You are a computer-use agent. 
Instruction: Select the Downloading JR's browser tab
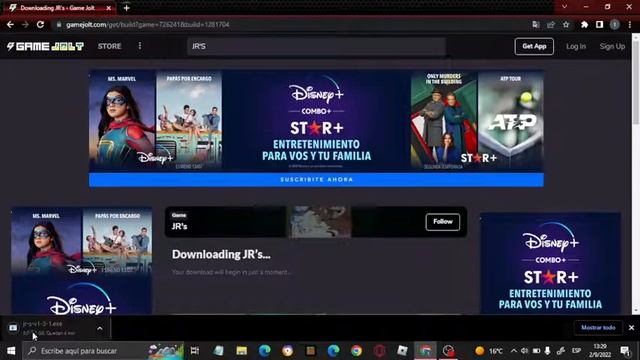60,8
